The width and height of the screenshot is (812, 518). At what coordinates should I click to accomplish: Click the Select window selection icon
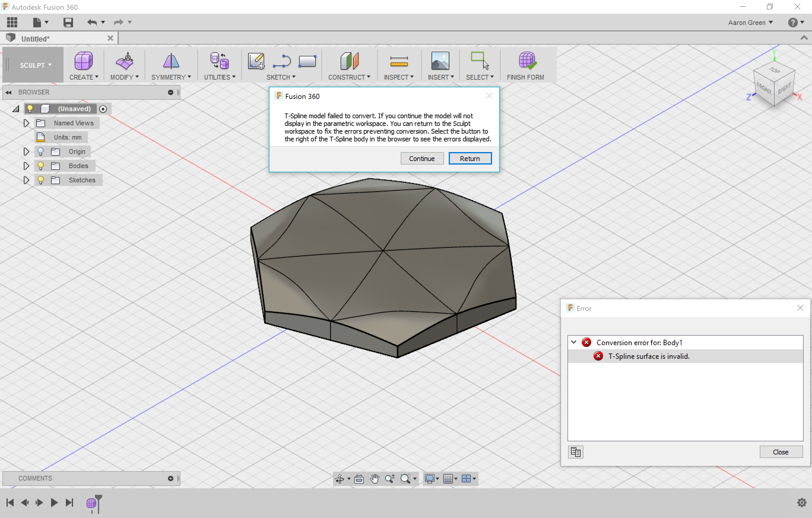480,61
